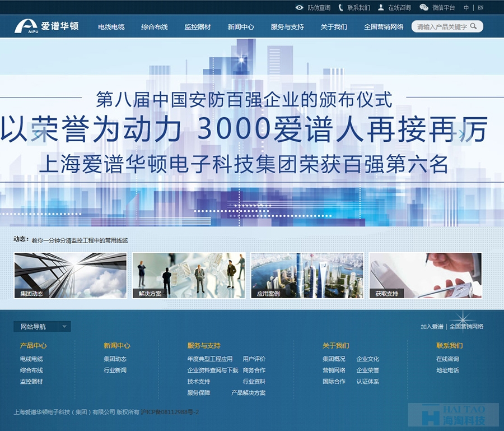The width and height of the screenshot is (504, 431).
Task: Expand the 网站导航 dropdown
Action: point(42,326)
